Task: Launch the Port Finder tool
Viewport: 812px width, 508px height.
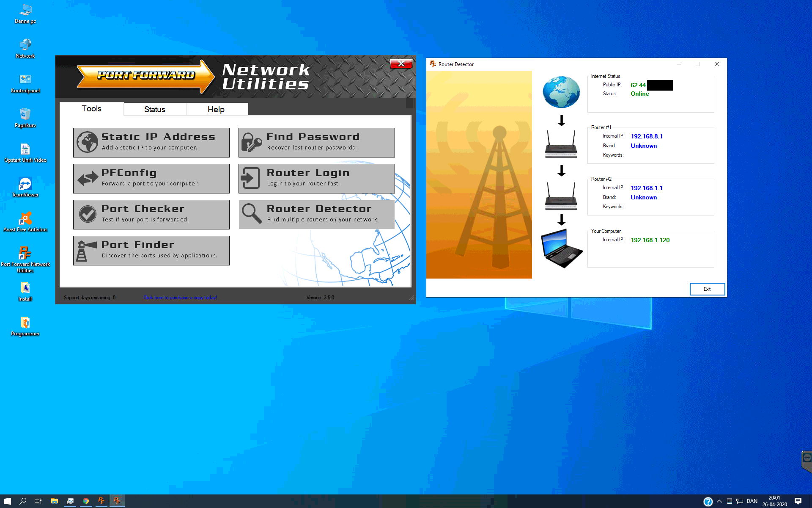Action: coord(151,251)
